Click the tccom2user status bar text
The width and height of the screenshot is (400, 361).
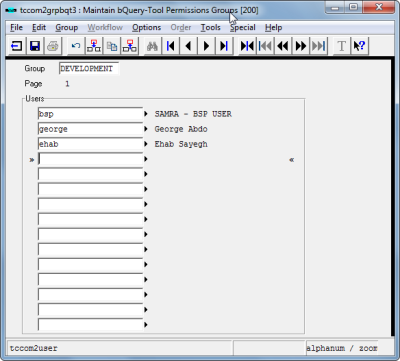coord(33,348)
